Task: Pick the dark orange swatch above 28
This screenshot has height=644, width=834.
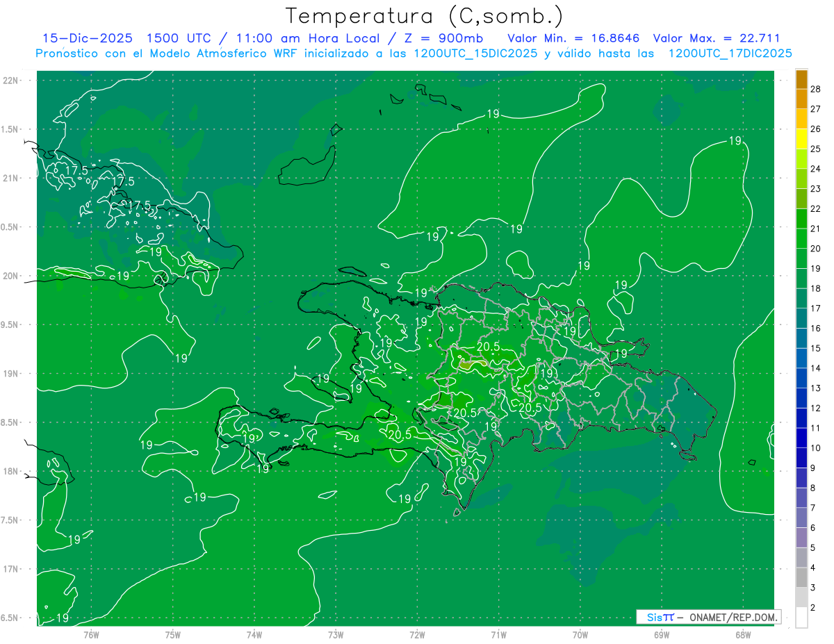Action: point(801,79)
